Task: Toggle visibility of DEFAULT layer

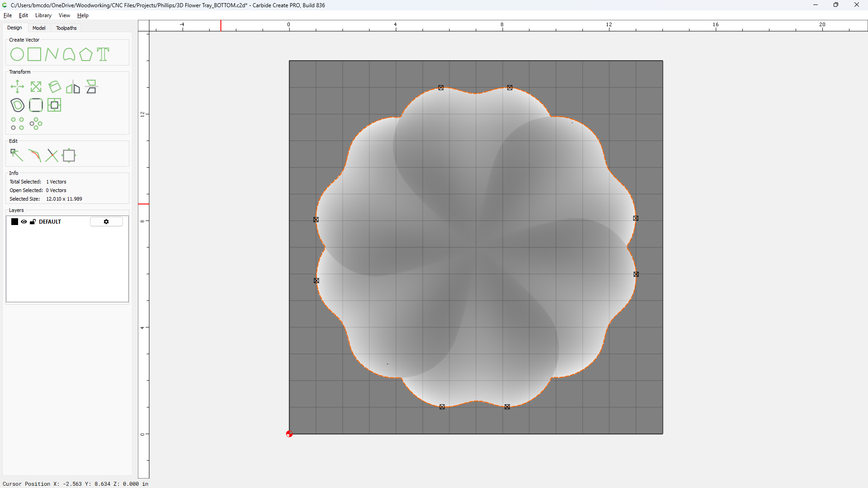Action: tap(24, 222)
